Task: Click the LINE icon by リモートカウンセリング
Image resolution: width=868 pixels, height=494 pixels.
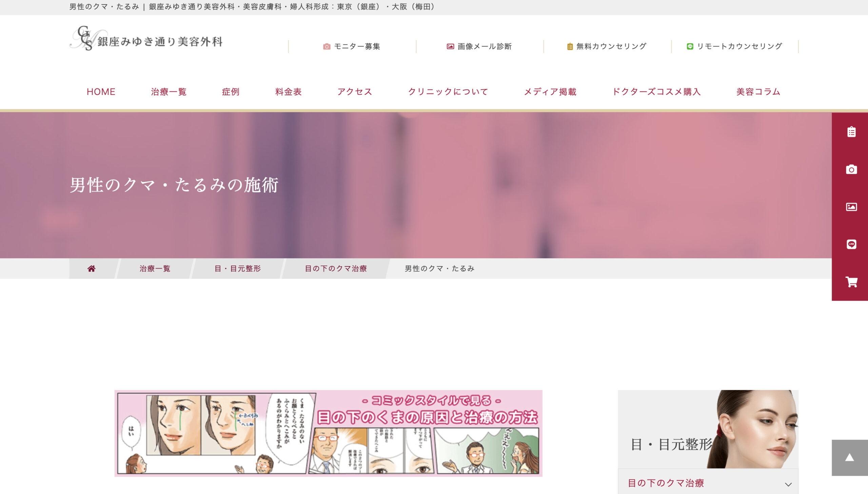Action: [x=690, y=46]
